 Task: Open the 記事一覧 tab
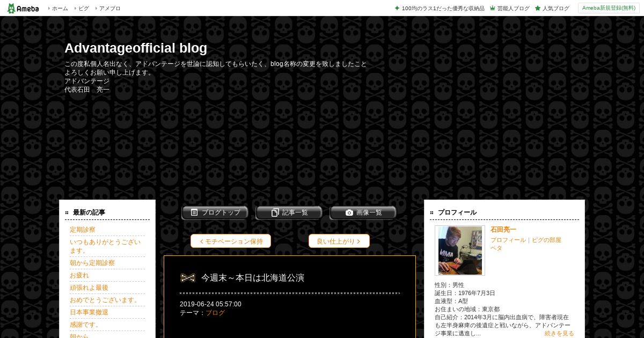click(x=289, y=212)
